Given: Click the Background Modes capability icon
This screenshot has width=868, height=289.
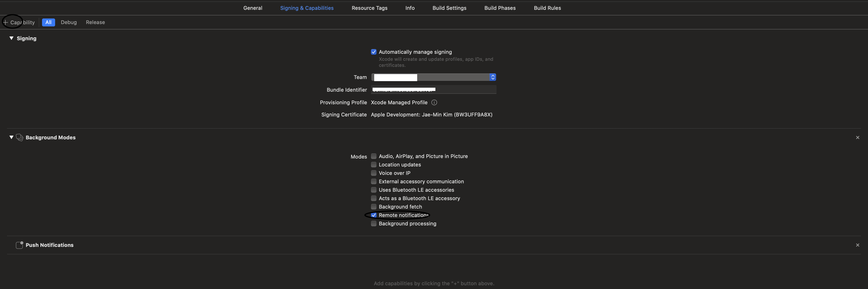Looking at the screenshot, I should click(20, 137).
